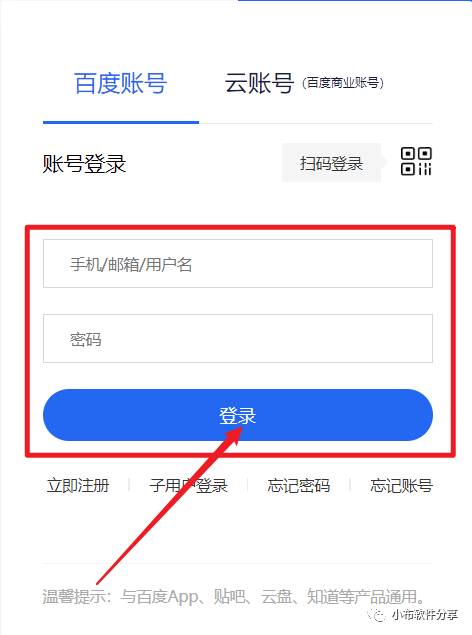
Task: Click the 扫码登录 tooltip label
Action: [x=331, y=163]
